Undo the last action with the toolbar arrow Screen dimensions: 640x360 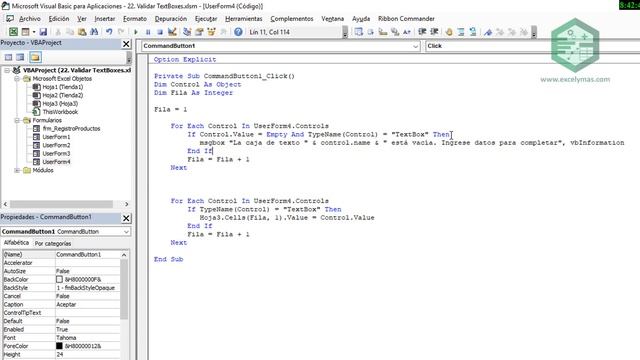click(109, 32)
